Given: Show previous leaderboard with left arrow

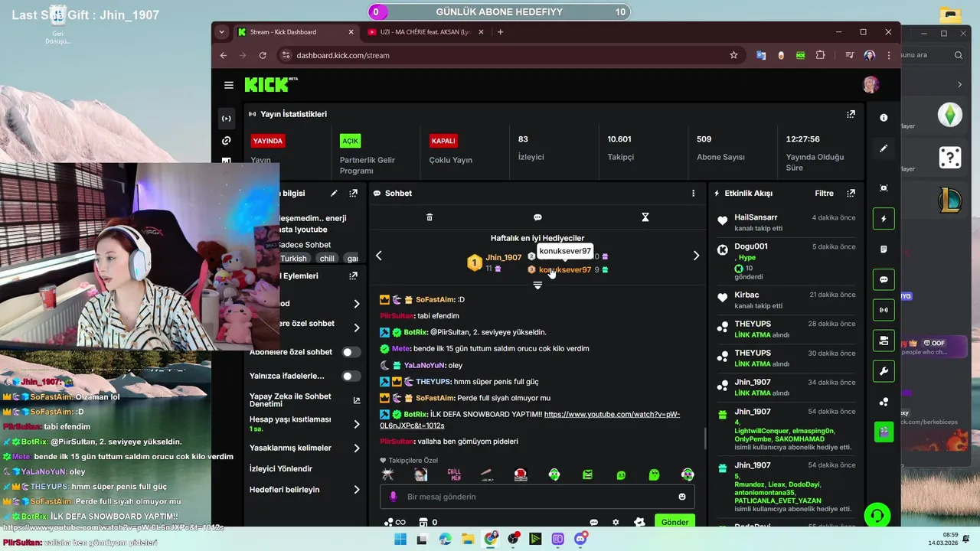Looking at the screenshot, I should (x=378, y=256).
